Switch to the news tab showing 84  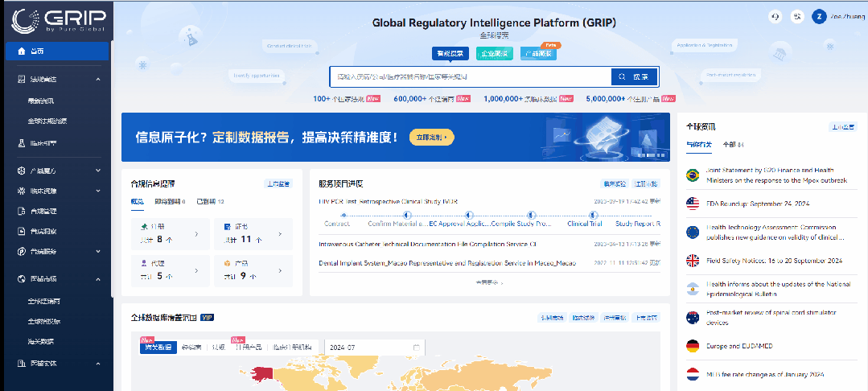tap(734, 145)
